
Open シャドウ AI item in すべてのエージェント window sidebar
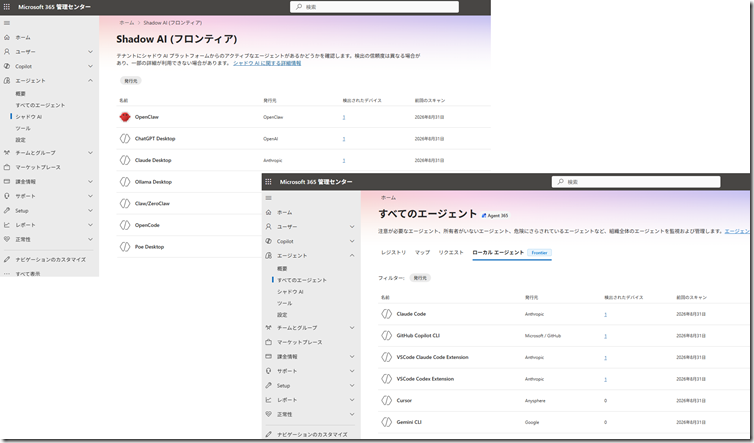click(290, 292)
